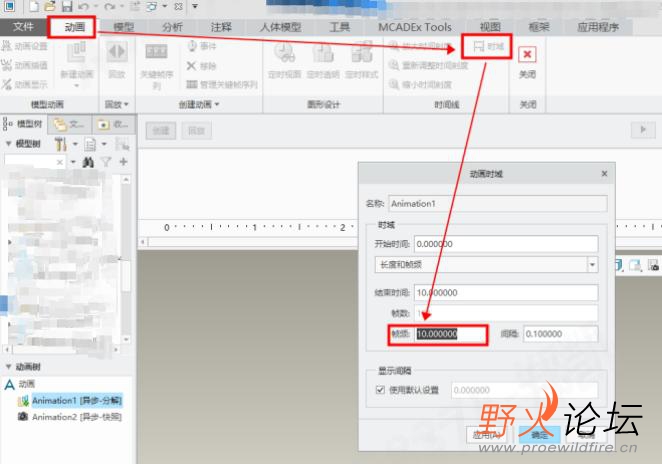Click the 回放 button above timeline
Viewport: 662px width, 464px height.
click(196, 130)
